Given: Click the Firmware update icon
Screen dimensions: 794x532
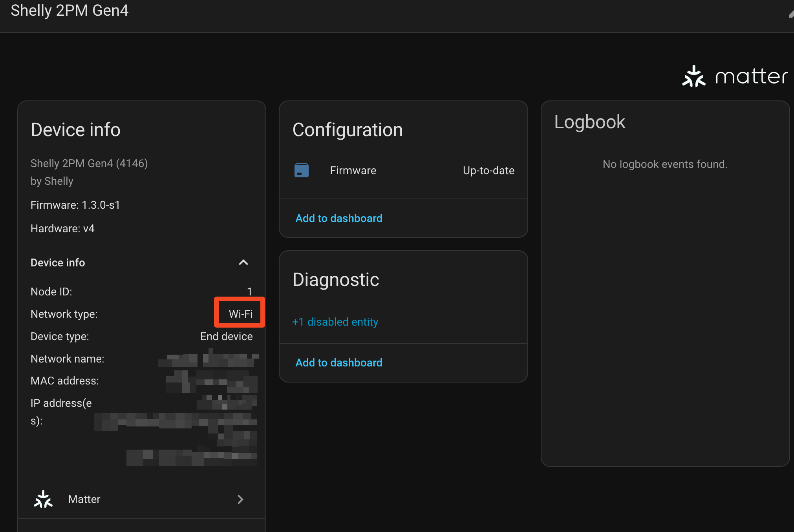Looking at the screenshot, I should pos(302,171).
